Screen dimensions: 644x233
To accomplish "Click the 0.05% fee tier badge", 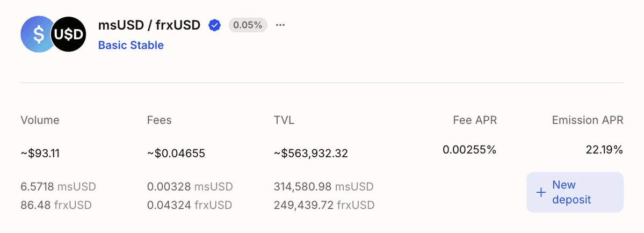I will (x=248, y=25).
